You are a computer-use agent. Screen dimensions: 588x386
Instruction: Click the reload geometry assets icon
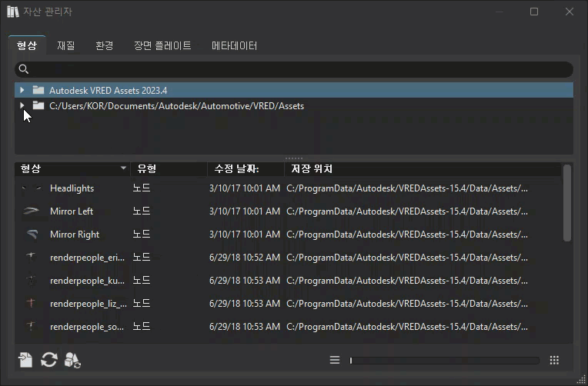(x=72, y=360)
